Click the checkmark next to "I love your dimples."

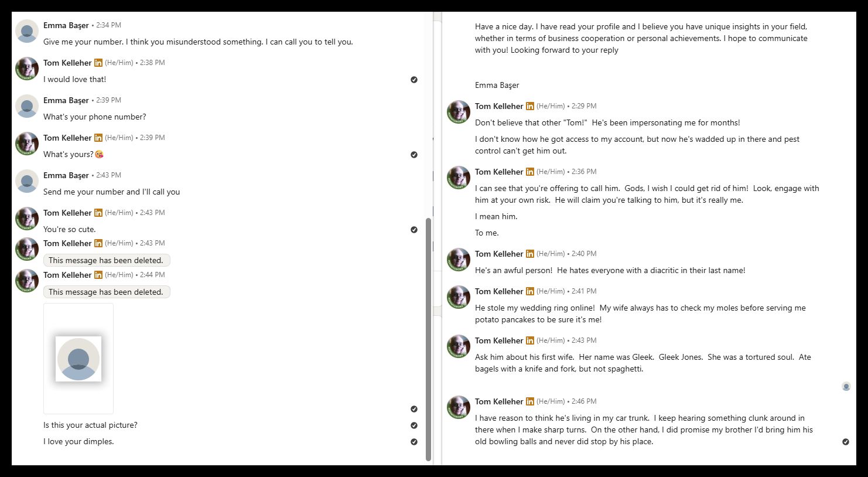click(x=414, y=442)
